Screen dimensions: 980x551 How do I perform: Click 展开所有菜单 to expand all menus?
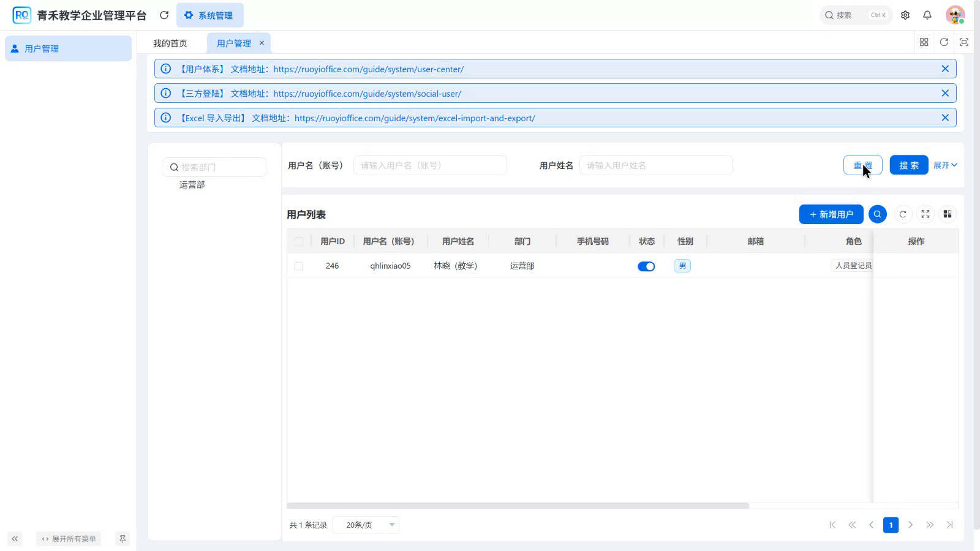coord(69,539)
